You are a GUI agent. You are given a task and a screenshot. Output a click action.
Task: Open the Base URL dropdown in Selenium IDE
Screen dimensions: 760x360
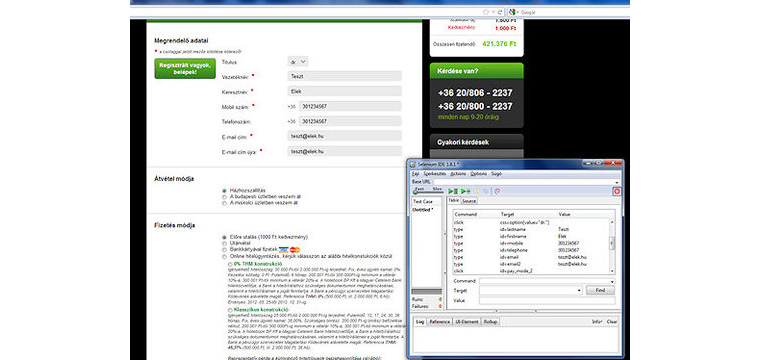point(617,182)
